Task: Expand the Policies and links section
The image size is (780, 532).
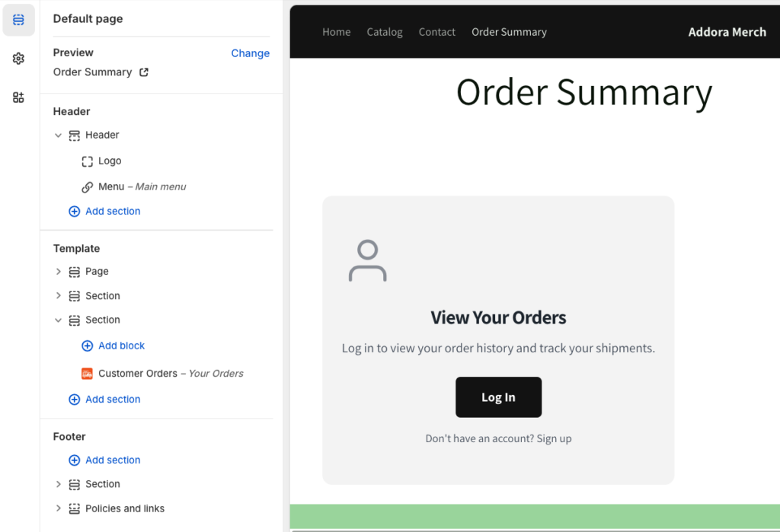Action: click(59, 508)
